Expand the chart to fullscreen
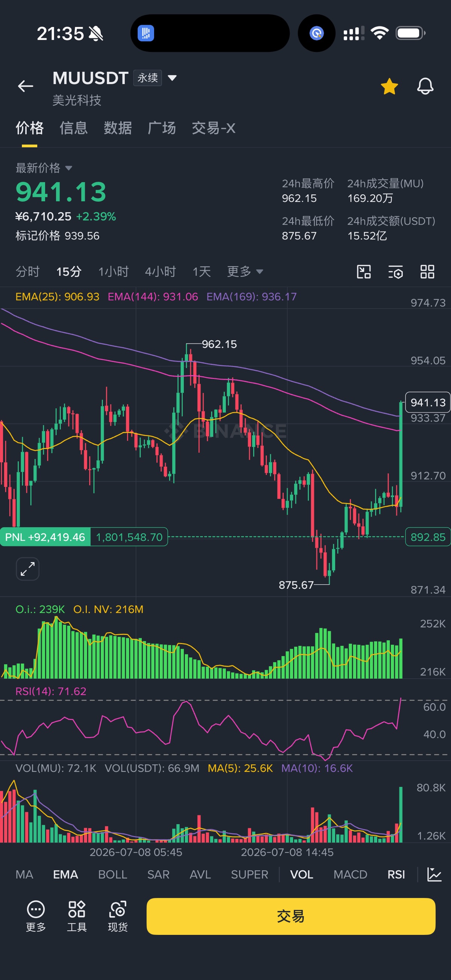The height and width of the screenshot is (980, 451). (27, 569)
